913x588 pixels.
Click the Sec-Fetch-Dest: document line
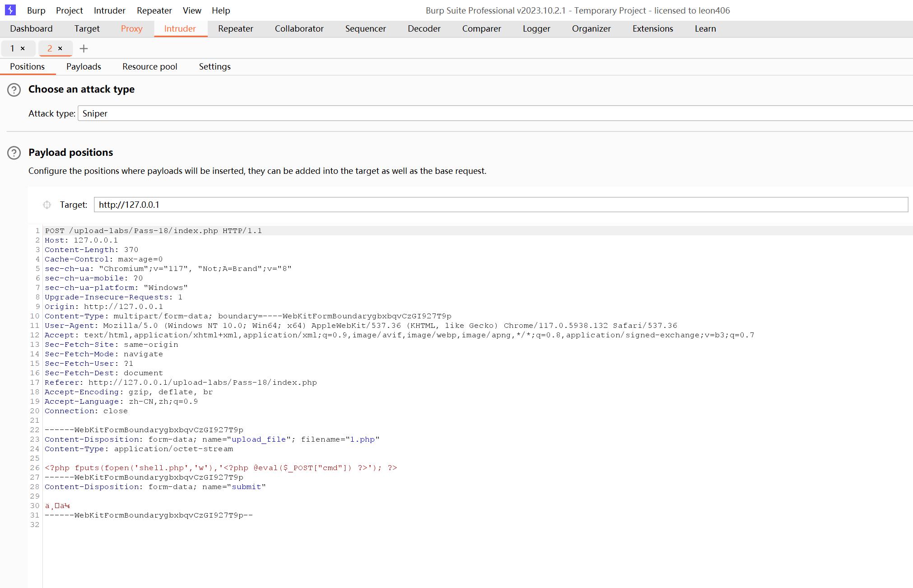[x=104, y=373]
